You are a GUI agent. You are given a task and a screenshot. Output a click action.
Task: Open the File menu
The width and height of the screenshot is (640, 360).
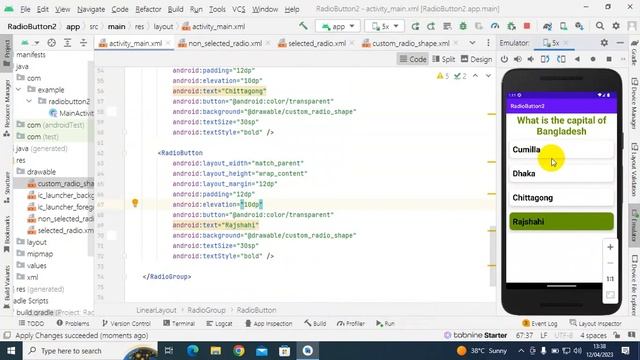[25, 9]
